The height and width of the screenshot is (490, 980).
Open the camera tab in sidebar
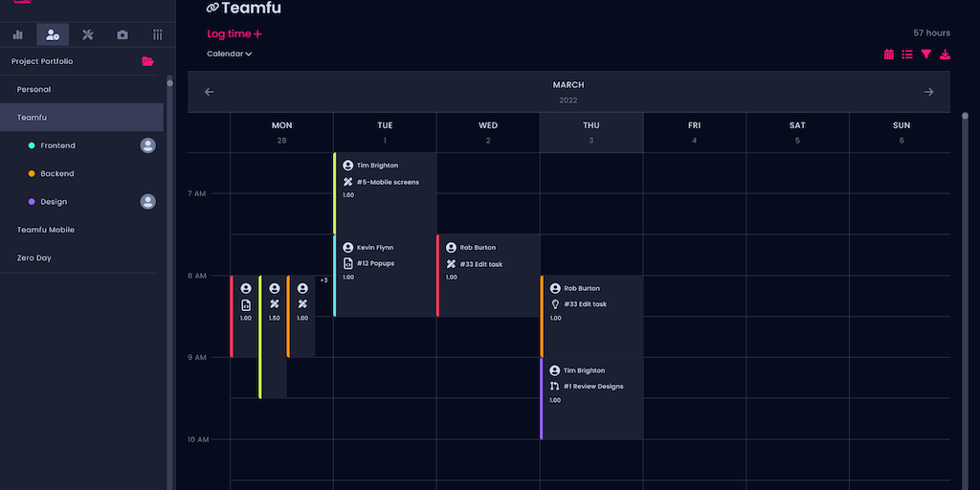(122, 35)
